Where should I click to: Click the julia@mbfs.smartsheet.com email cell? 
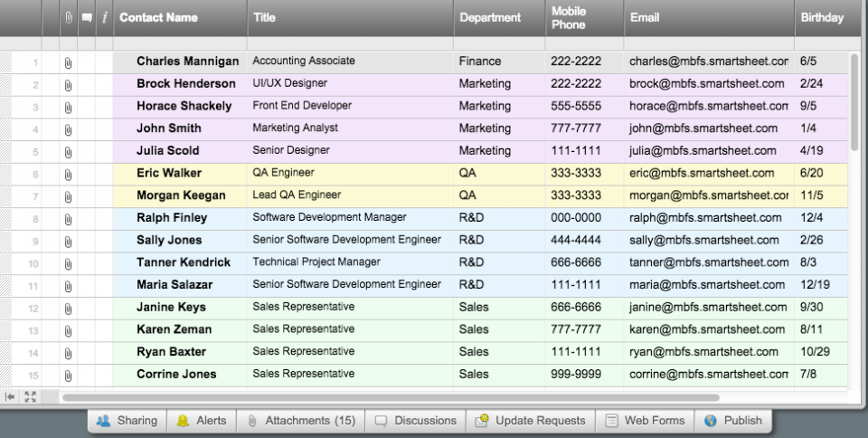(x=709, y=151)
